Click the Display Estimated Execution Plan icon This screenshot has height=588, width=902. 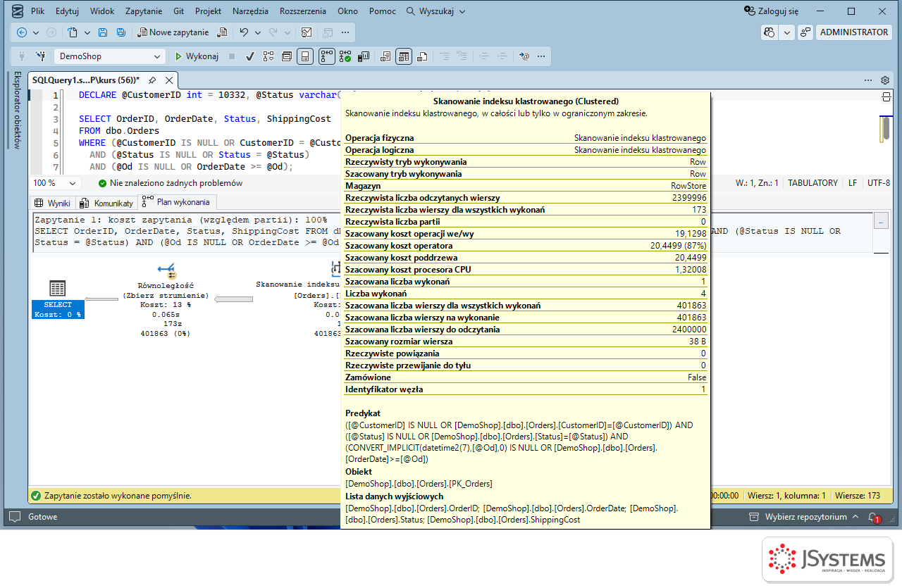point(268,56)
